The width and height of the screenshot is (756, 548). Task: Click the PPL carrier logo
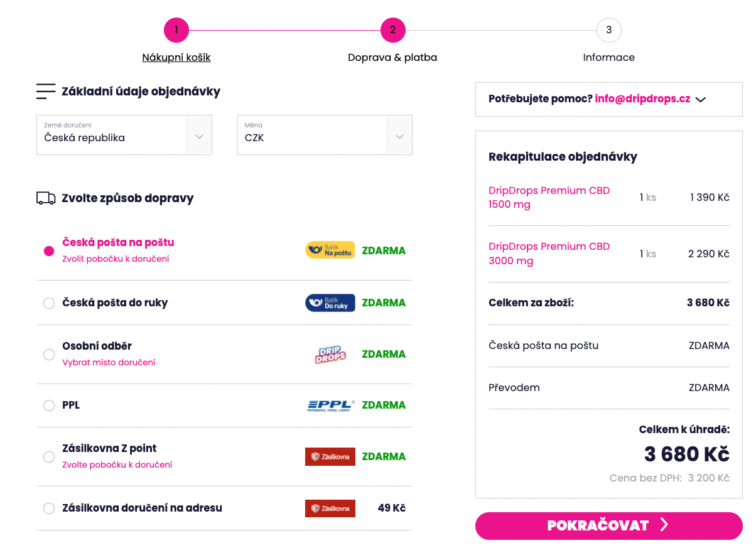[330, 406]
